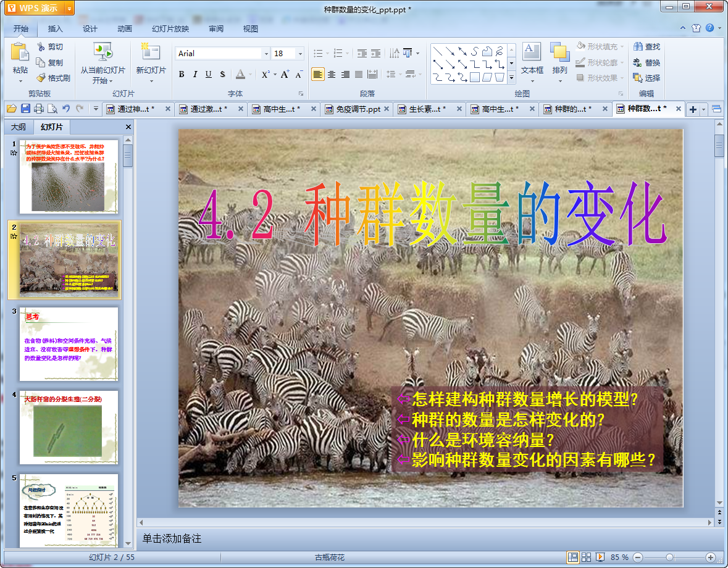Click the New Slide (新幻灯片) icon
Viewport: 728px width, 568px height.
pyautogui.click(x=151, y=51)
